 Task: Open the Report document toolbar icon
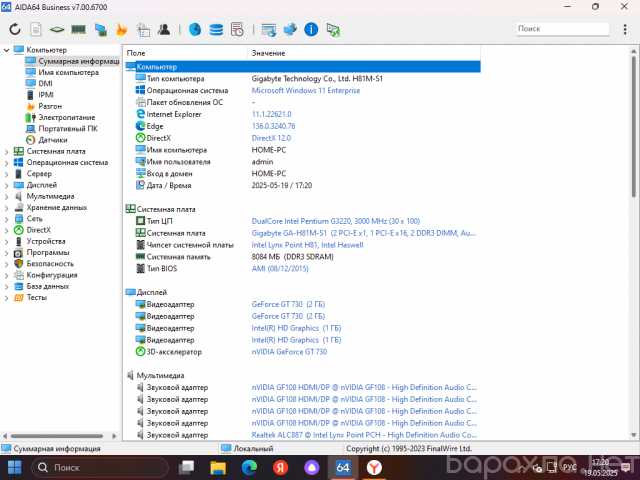coord(36,29)
